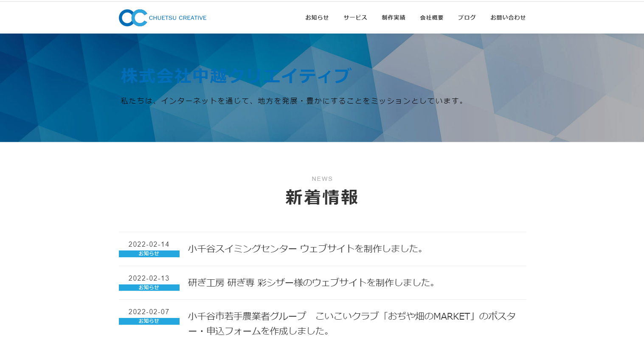Go to 制作実績 page
Image resolution: width=644 pixels, height=343 pixels.
[394, 17]
